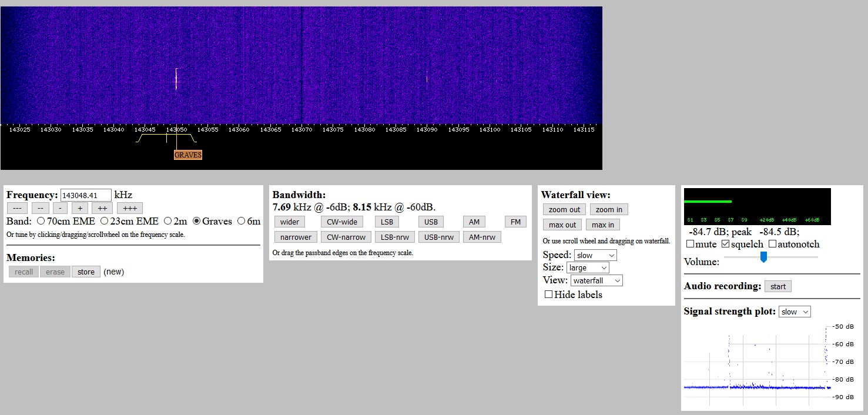Select CW-wide mode
This screenshot has height=415, width=868.
point(342,222)
